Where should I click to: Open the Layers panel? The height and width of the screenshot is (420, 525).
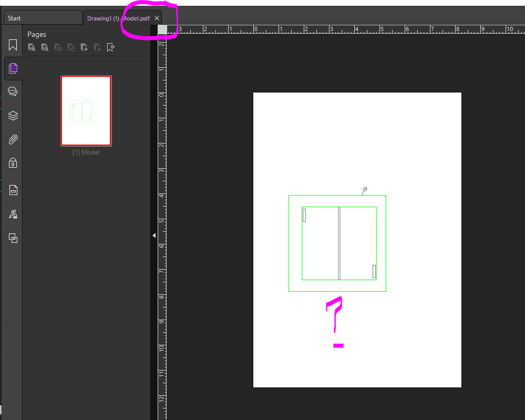click(x=13, y=116)
